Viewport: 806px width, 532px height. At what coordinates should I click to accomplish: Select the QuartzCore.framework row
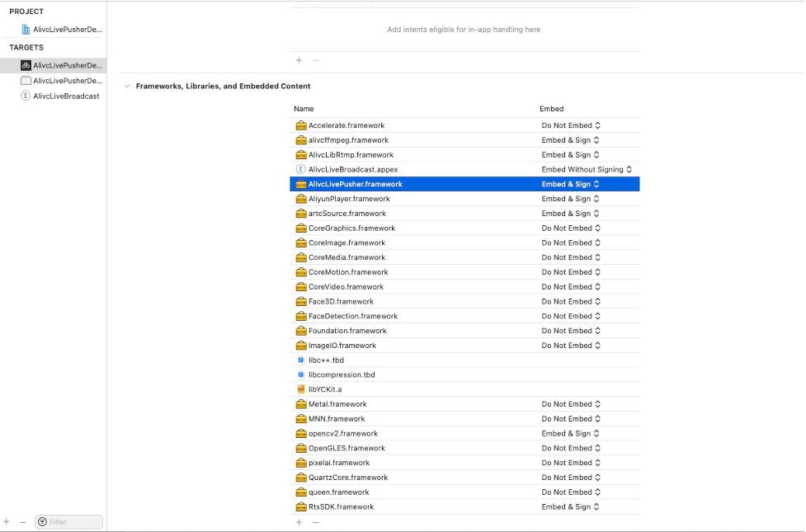click(x=464, y=478)
